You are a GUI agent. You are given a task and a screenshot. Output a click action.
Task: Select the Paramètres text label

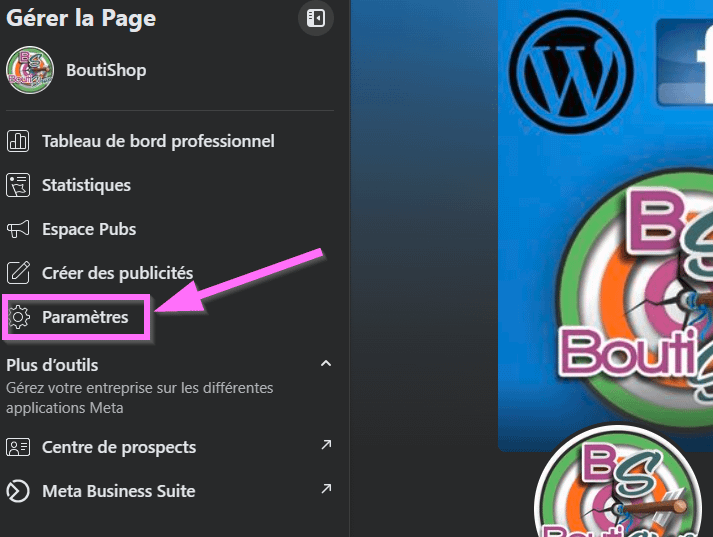coord(85,317)
